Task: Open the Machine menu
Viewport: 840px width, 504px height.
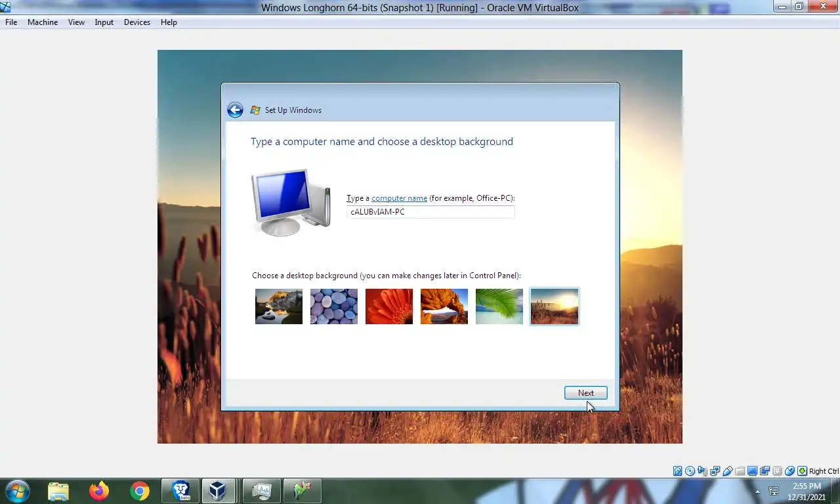Action: click(x=43, y=22)
